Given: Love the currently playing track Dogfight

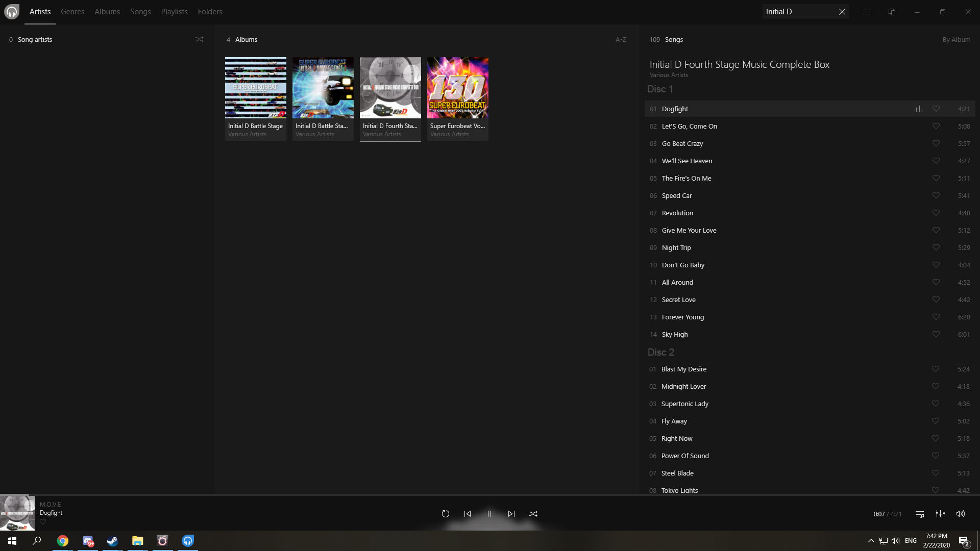Looking at the screenshot, I should 936,108.
